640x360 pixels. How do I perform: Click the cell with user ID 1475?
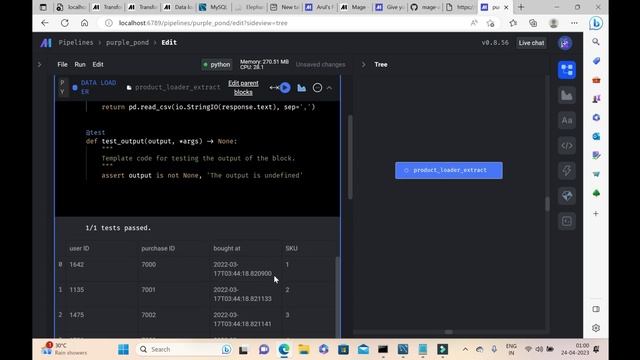76,315
